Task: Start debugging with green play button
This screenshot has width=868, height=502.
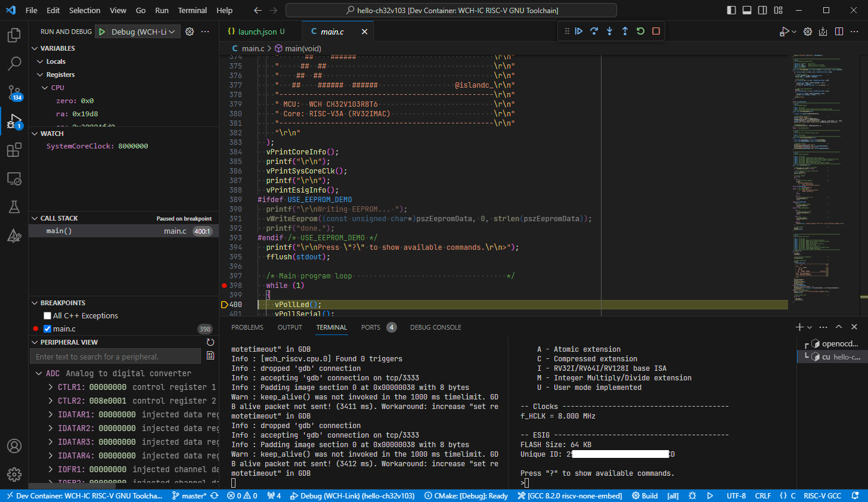Action: [x=102, y=32]
